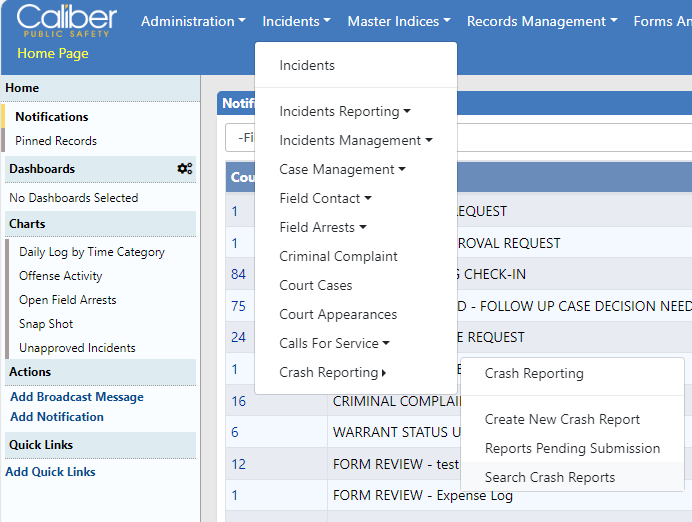Screen dimensions: 692x522
Task: Click the Add Notification link
Action: point(57,417)
